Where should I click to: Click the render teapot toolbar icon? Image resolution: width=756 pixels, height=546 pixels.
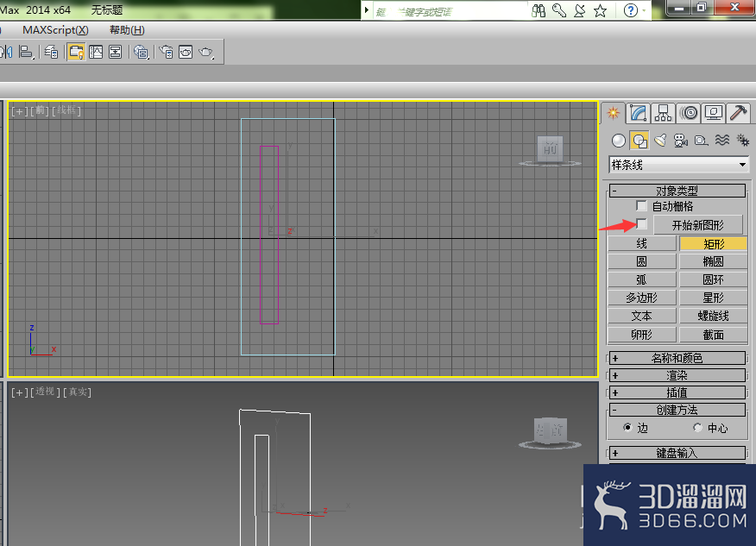206,52
